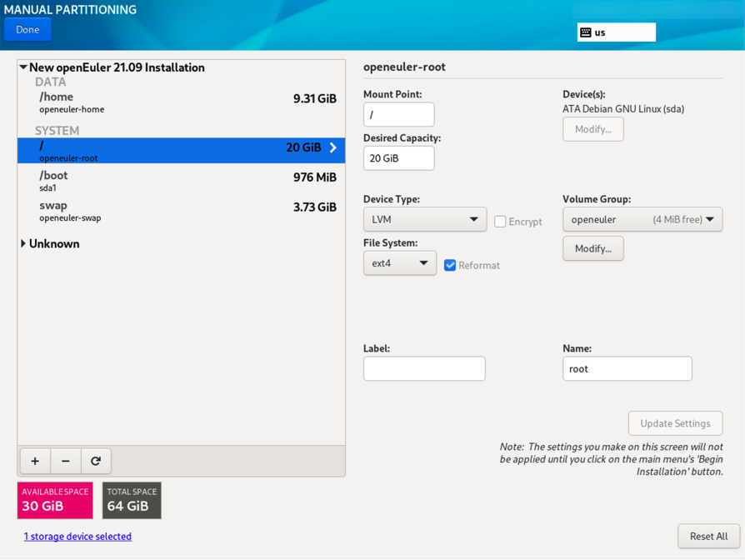Select the /home openeuler-home partition
Viewport: 745px width, 560px height.
181,102
